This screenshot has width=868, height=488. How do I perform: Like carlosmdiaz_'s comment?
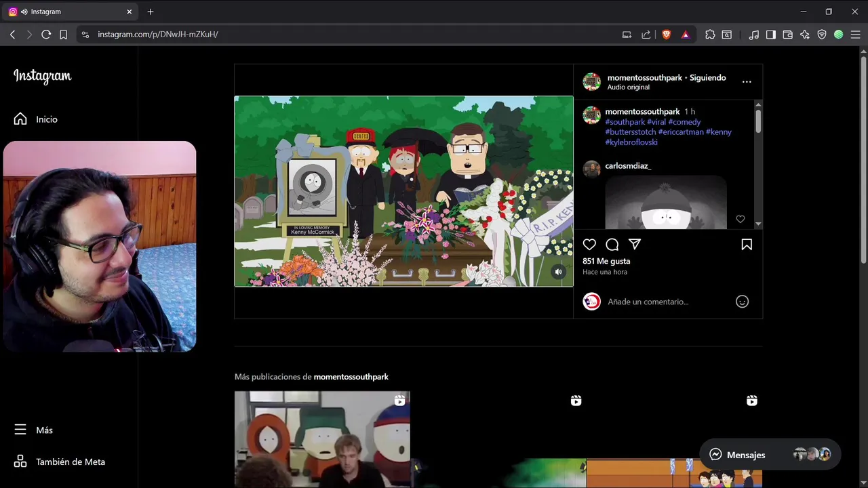(x=741, y=220)
